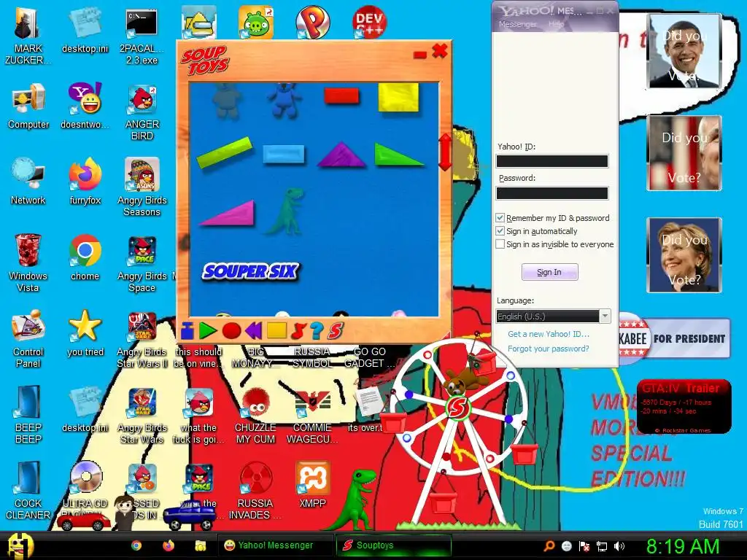Select the 2PACAL 2.3.exe desktop icon
The width and height of the screenshot is (747, 560).
[x=142, y=36]
